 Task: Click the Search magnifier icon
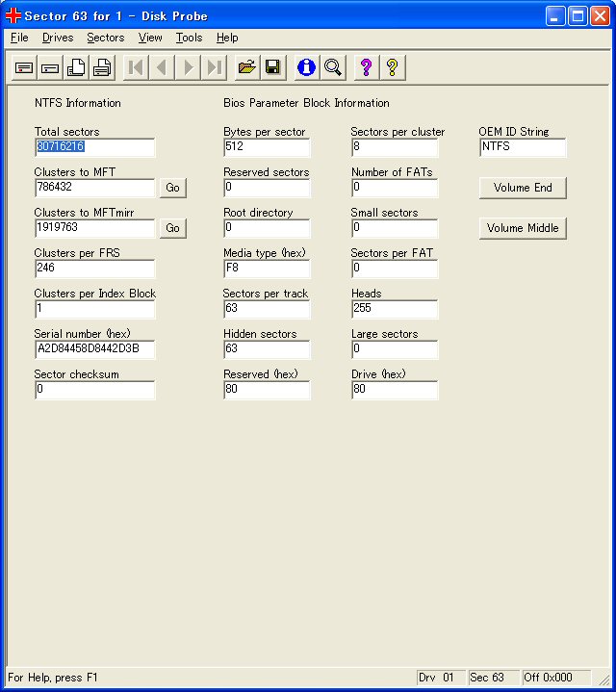pos(333,68)
